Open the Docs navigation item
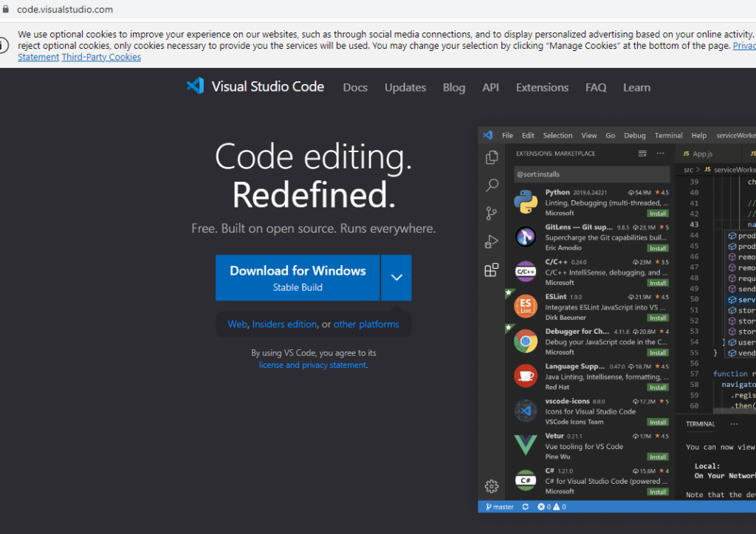This screenshot has width=756, height=534. [x=355, y=87]
